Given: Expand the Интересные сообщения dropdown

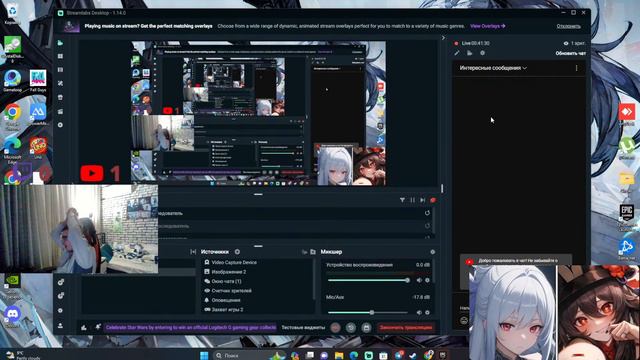Looking at the screenshot, I should pos(493,68).
